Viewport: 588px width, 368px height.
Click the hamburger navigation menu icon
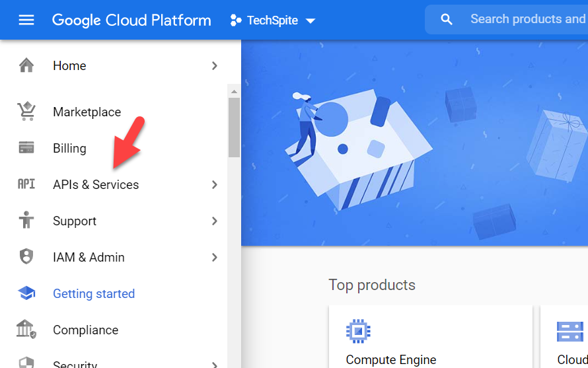[x=26, y=20]
